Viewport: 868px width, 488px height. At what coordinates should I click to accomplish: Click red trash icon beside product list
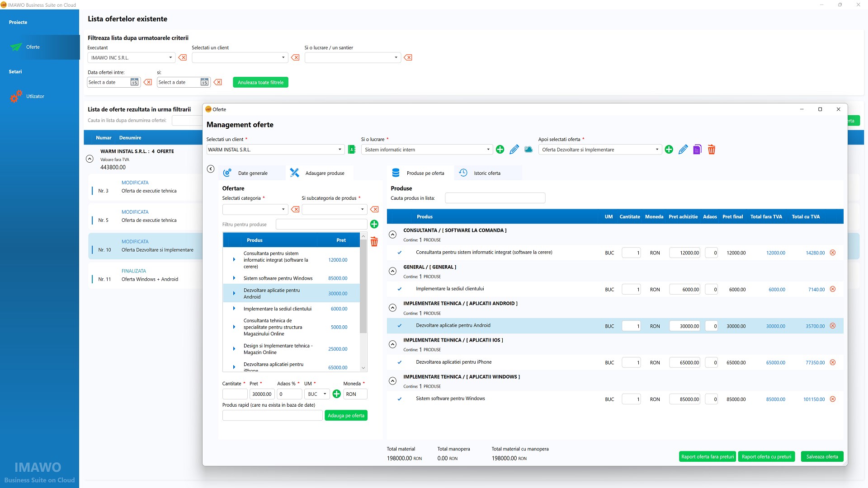coord(374,242)
